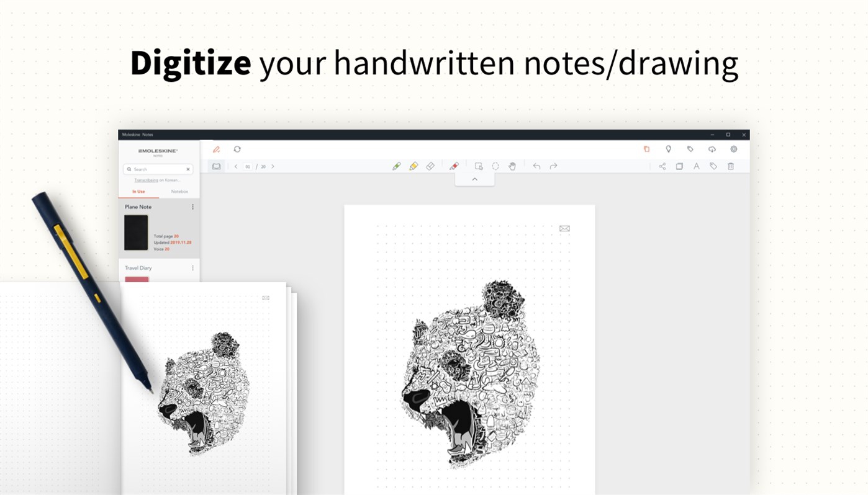Select the yellow highlighter tool
868x495 pixels.
pos(414,166)
